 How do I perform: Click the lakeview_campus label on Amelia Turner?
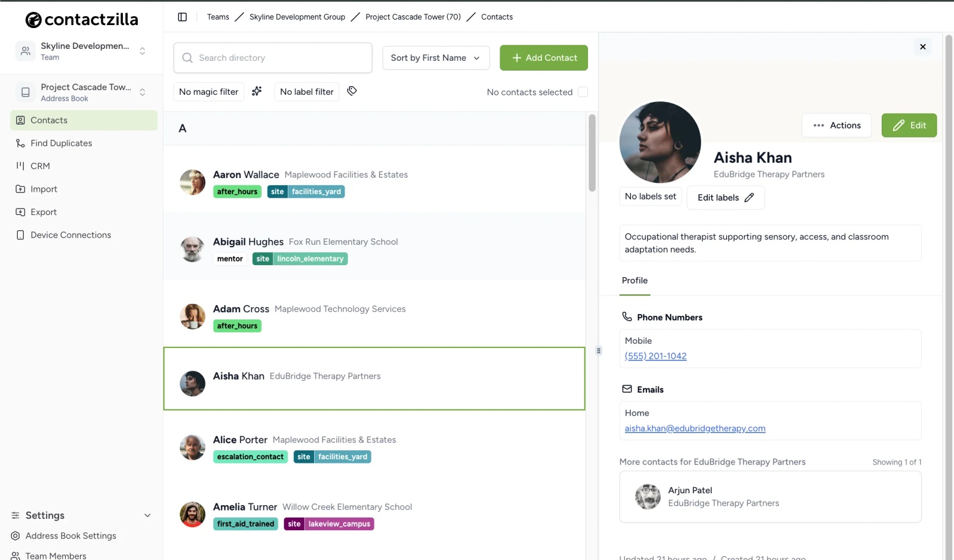[x=339, y=524]
